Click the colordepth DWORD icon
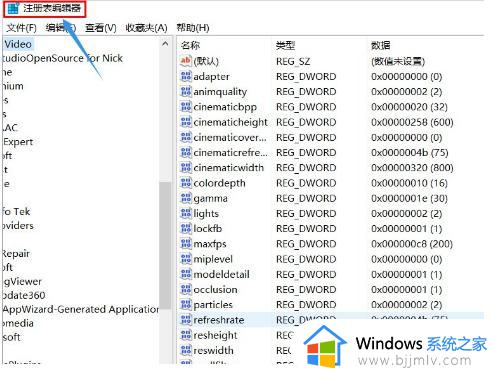492x374 pixels. [x=186, y=183]
